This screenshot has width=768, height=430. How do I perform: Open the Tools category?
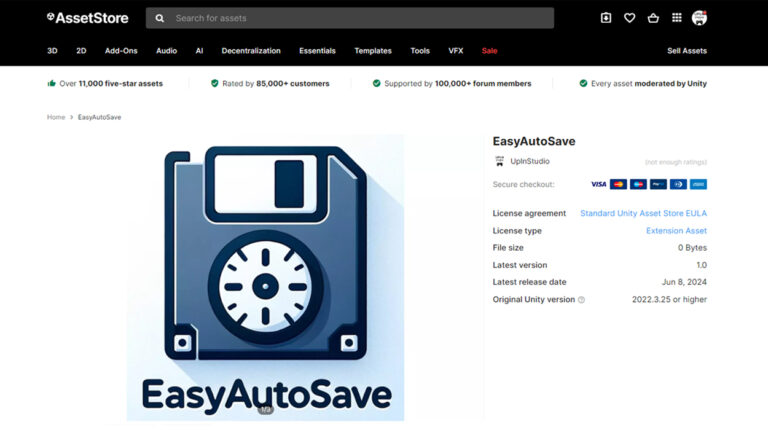click(420, 51)
